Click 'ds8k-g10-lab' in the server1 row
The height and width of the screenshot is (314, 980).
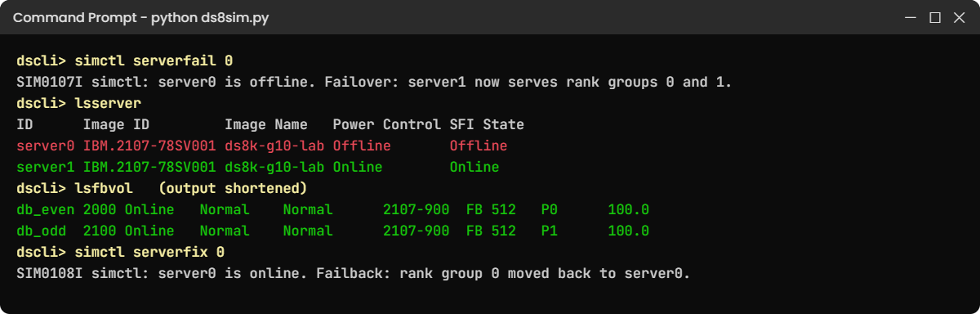click(274, 168)
